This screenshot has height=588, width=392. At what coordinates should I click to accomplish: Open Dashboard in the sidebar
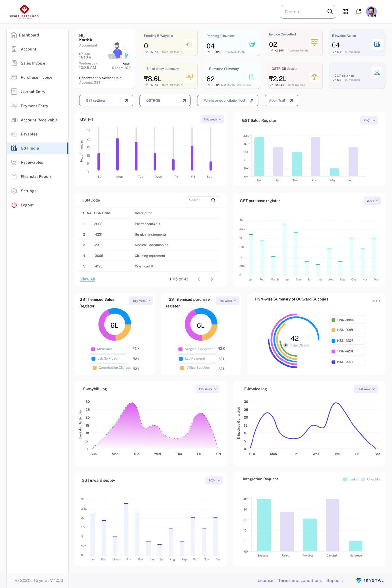[x=37, y=35]
